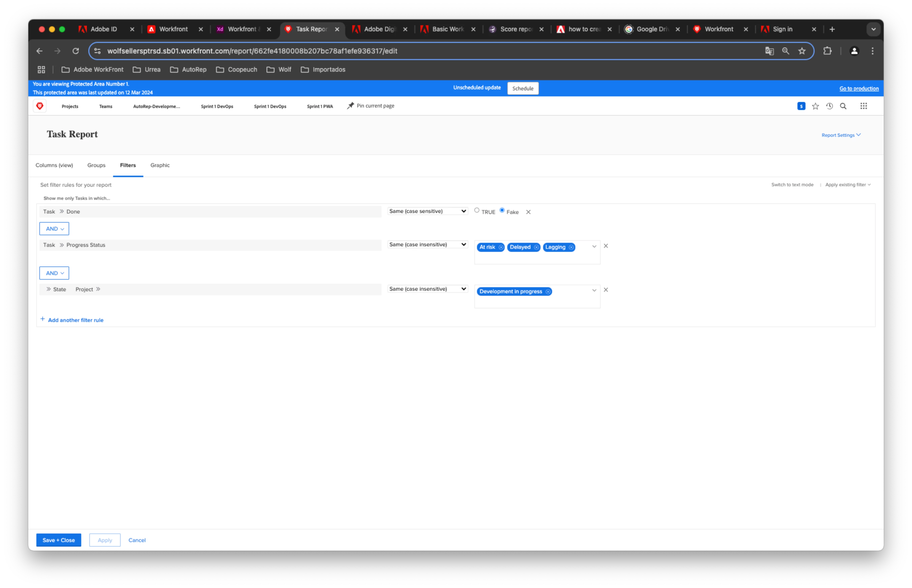This screenshot has height=588, width=912.
Task: Click the favorites star in Workfront header
Action: (x=815, y=106)
